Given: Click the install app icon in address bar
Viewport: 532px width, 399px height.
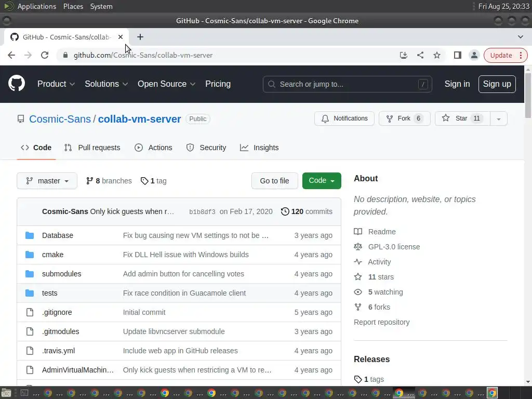Looking at the screenshot, I should click(403, 55).
